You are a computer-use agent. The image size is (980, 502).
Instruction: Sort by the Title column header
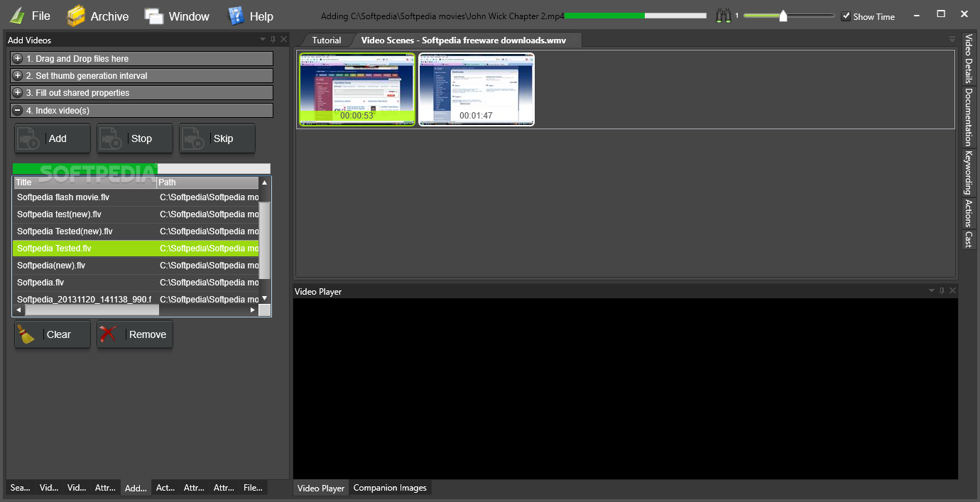[85, 182]
